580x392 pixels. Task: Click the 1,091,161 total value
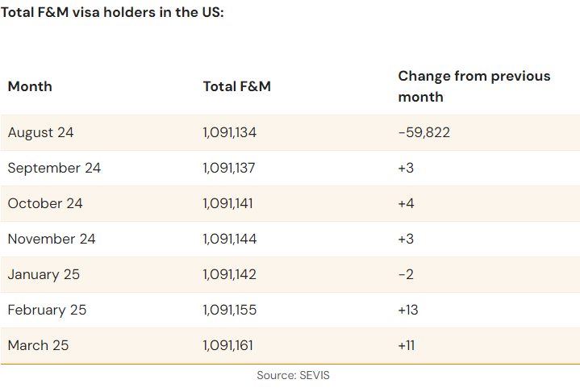coord(228,345)
